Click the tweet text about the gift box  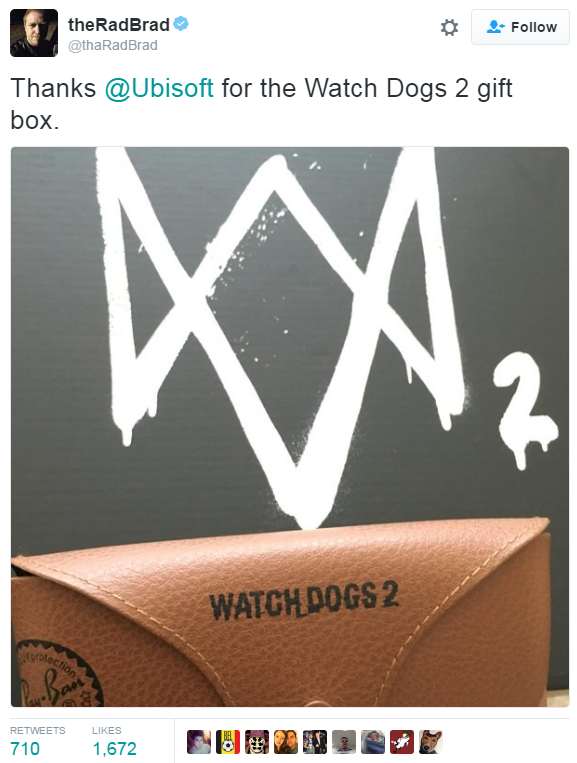(x=262, y=104)
